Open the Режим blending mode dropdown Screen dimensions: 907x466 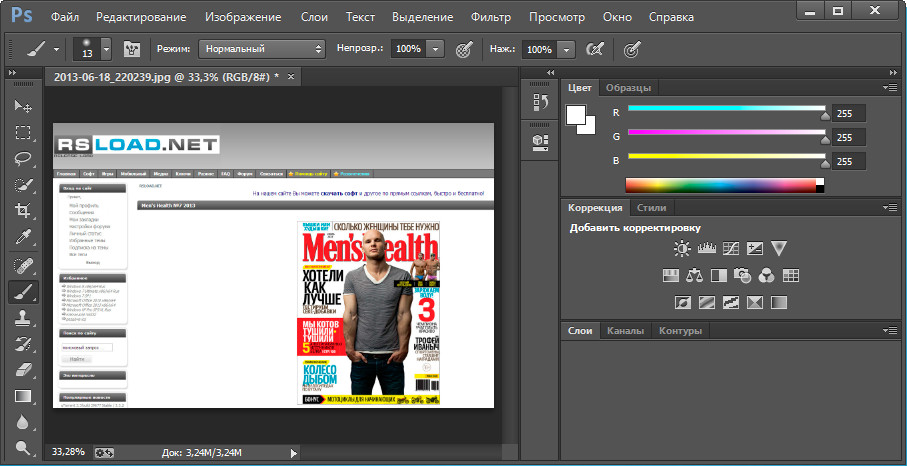tap(261, 50)
